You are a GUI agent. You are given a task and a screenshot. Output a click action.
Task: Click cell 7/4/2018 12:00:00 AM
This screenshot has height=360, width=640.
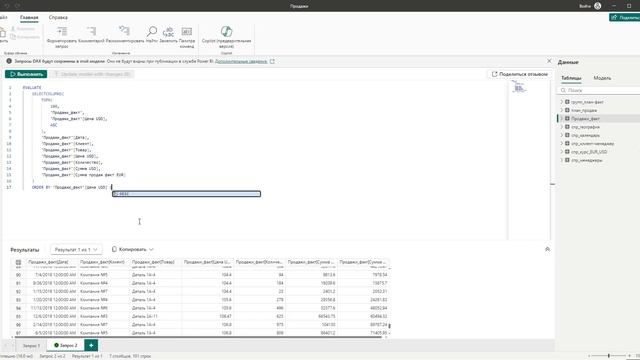(51, 275)
